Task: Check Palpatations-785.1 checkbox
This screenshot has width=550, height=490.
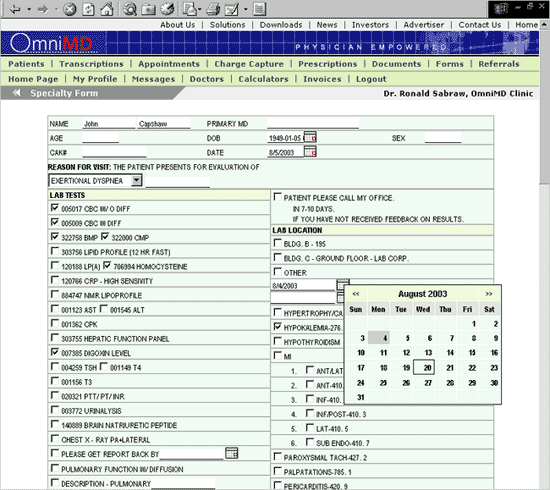Action: 277,471
